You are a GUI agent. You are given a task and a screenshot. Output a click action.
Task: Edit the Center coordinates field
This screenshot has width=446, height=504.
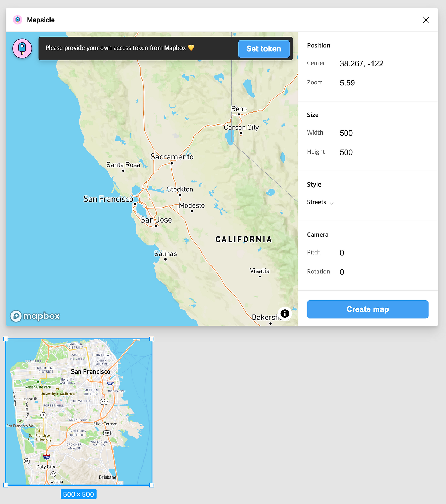(x=361, y=63)
